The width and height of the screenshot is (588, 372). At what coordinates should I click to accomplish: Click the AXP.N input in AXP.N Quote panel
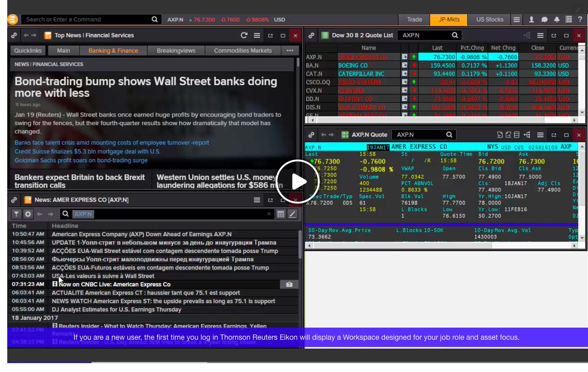pyautogui.click(x=419, y=135)
